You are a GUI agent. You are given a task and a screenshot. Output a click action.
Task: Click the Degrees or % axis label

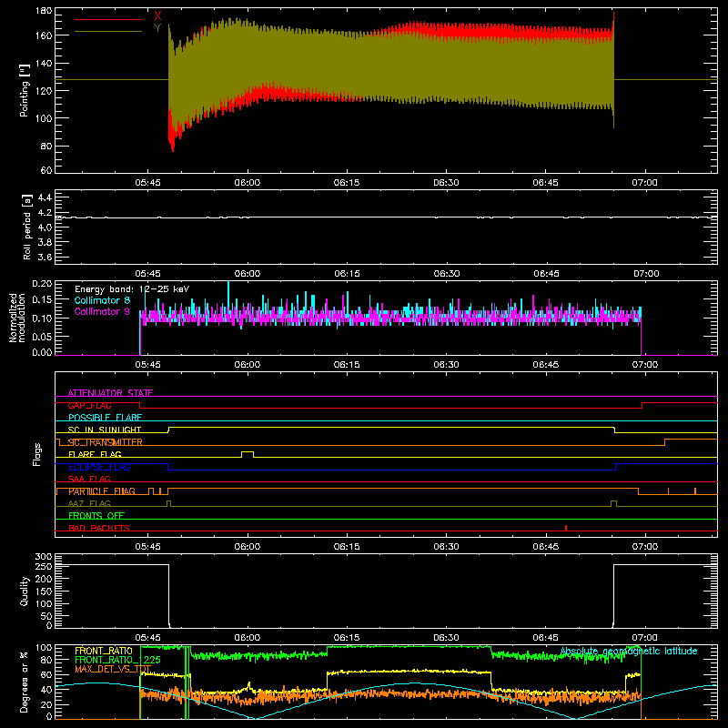25,682
